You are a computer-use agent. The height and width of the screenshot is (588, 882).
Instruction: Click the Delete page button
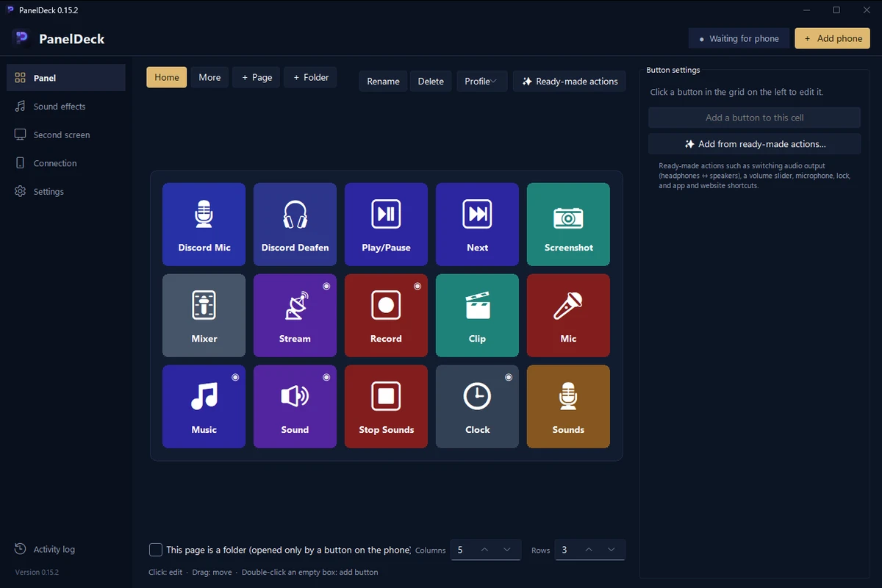point(431,82)
